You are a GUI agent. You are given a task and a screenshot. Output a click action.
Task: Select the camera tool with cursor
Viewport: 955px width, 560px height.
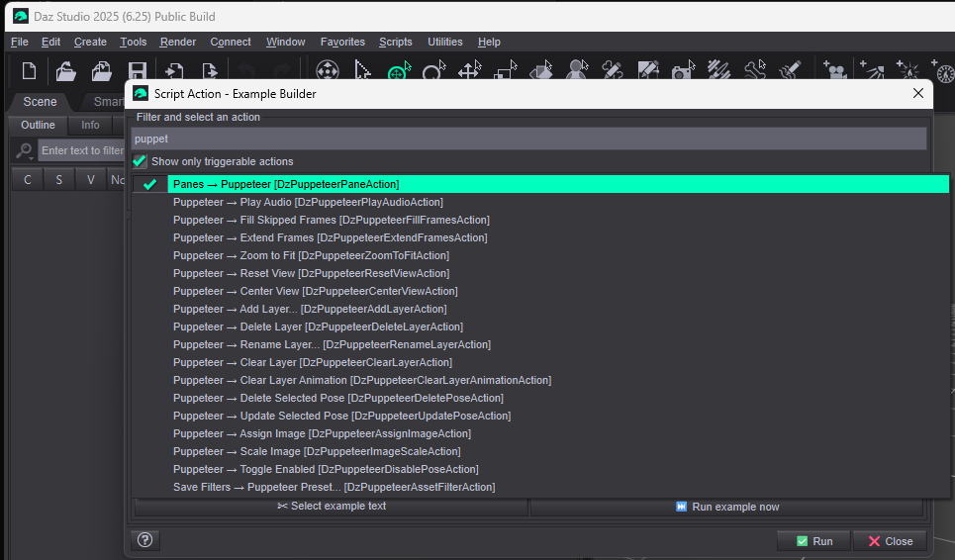[684, 70]
